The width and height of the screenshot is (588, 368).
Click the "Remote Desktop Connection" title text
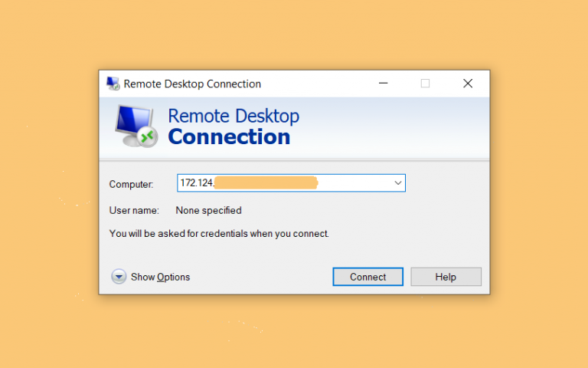click(192, 84)
